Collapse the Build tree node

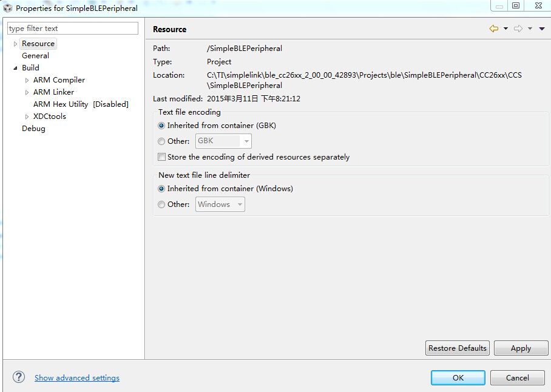pos(16,68)
